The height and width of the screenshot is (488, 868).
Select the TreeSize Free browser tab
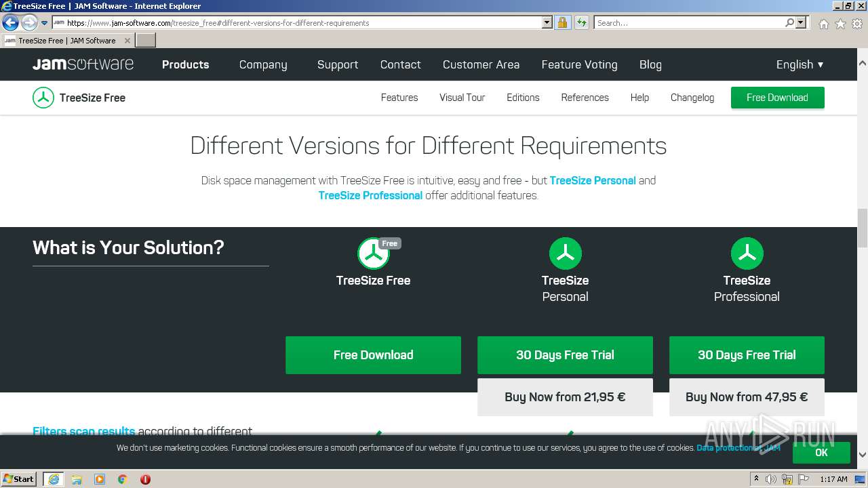coord(67,40)
